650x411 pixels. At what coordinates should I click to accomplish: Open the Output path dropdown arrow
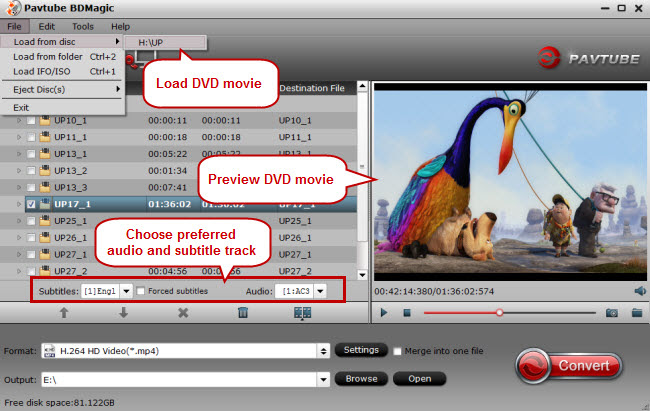tap(323, 379)
